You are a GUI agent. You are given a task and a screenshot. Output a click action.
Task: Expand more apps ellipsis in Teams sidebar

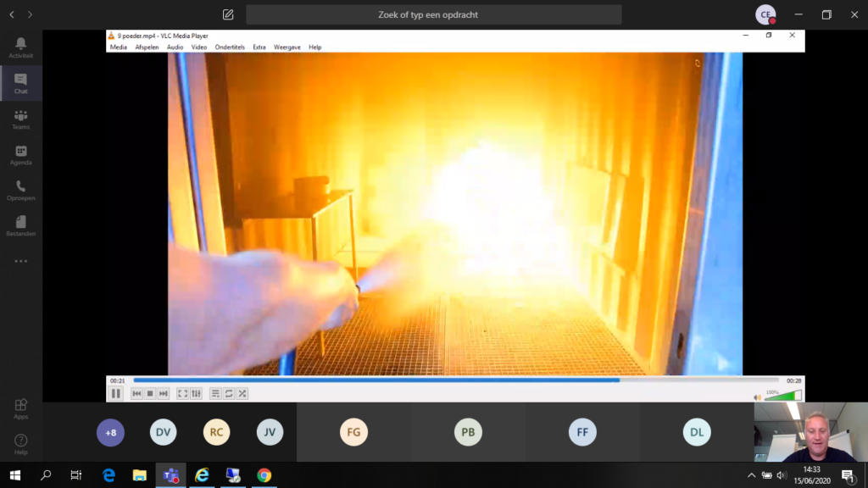tap(20, 261)
